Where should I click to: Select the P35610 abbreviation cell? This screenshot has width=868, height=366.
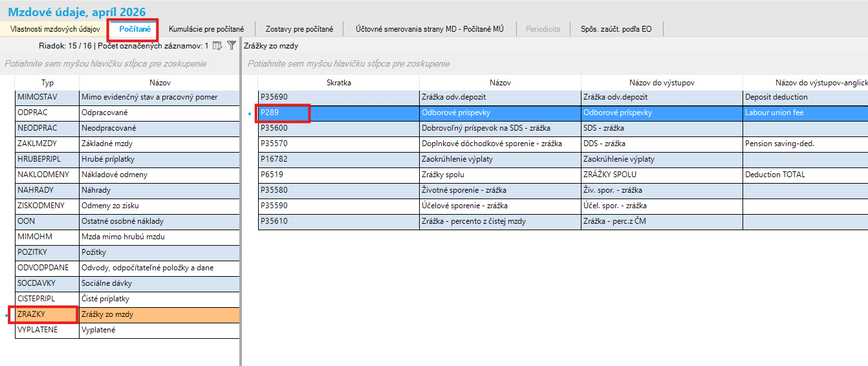coord(339,222)
